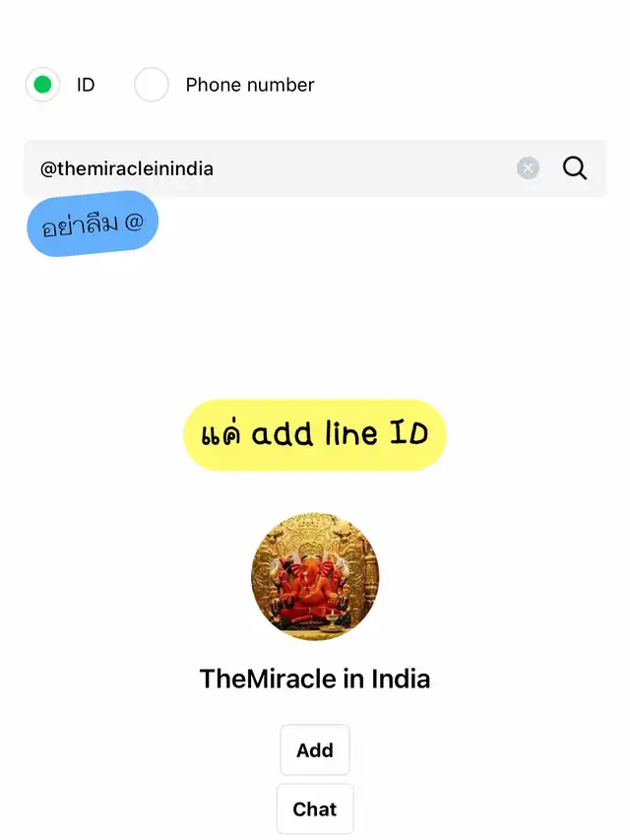Image resolution: width=630 pixels, height=840 pixels.
Task: Tap the 'TheMiracle in India' account name
Action: point(315,678)
